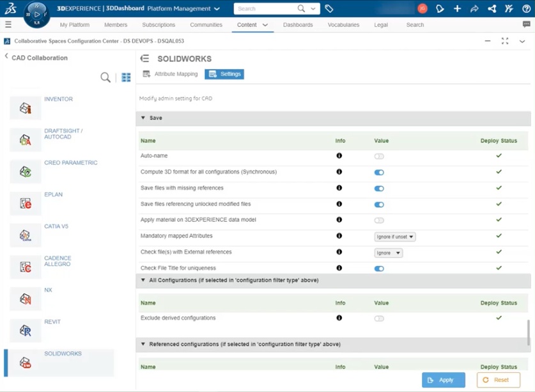Image resolution: width=535 pixels, height=392 pixels.
Task: Select the CADENCE ALLEGRO connector
Action: point(26,267)
